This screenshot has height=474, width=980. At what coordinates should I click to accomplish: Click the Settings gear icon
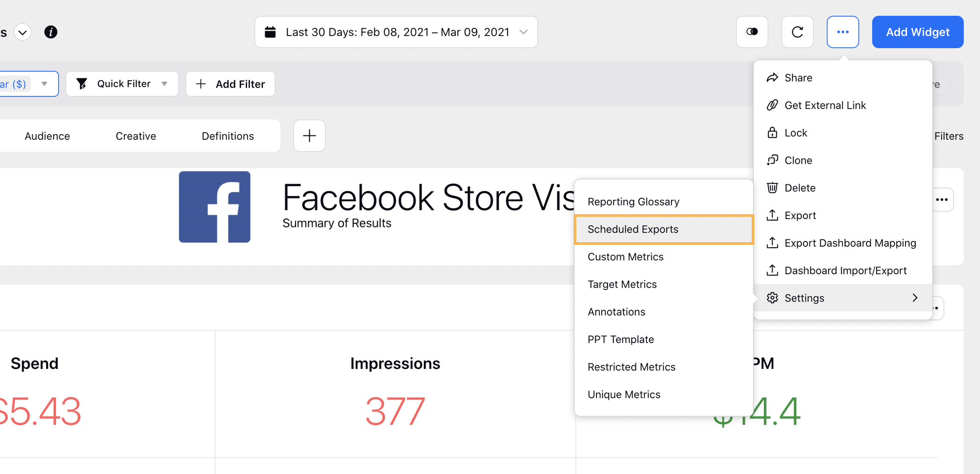click(772, 298)
